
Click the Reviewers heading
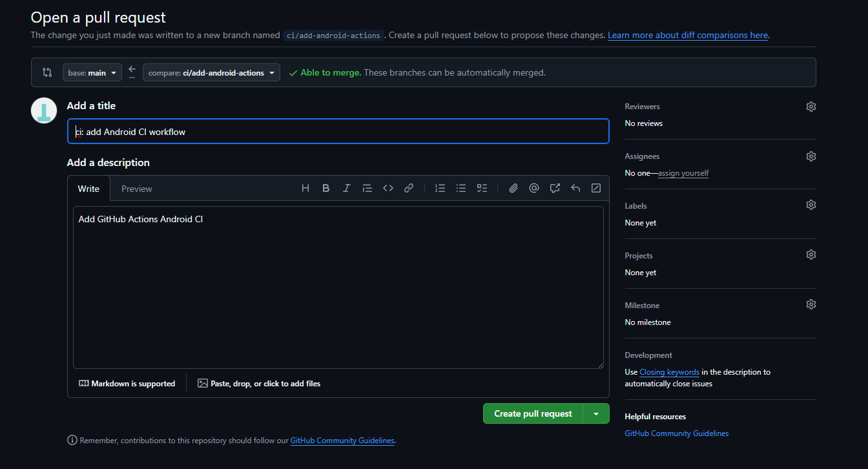point(643,107)
